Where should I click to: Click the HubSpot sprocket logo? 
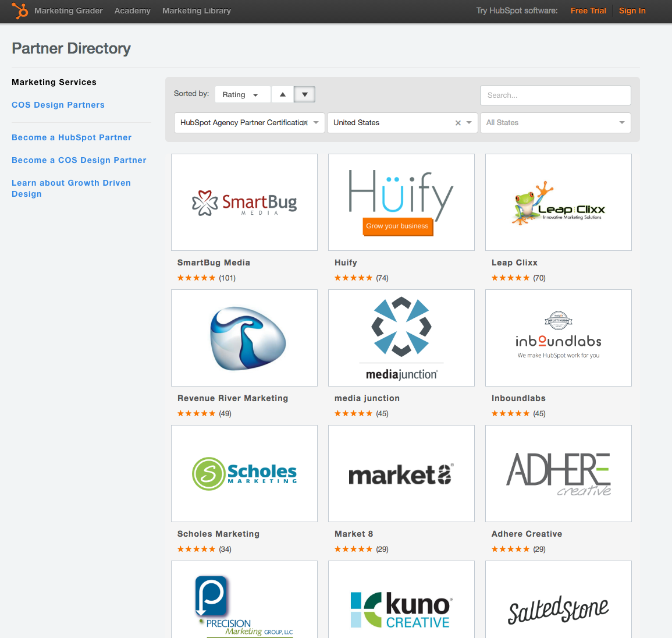(x=20, y=10)
